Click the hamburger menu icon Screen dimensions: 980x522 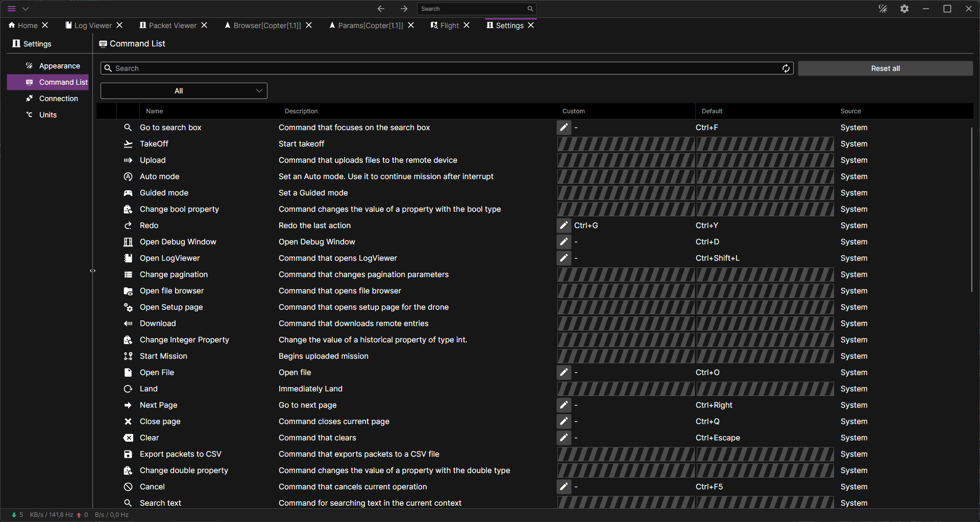click(x=12, y=9)
